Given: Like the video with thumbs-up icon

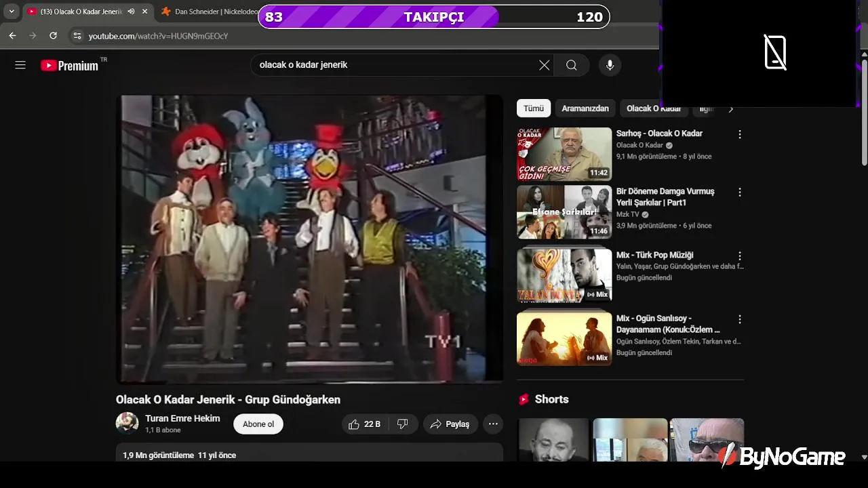Looking at the screenshot, I should tap(364, 424).
